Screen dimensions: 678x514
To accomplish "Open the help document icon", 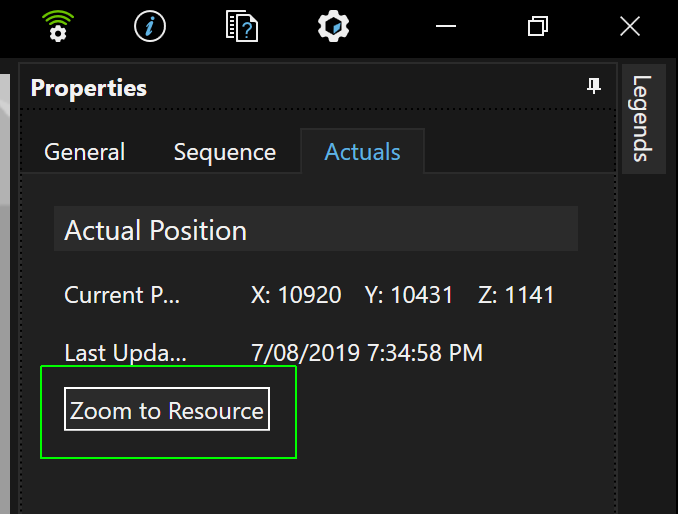I will click(242, 26).
